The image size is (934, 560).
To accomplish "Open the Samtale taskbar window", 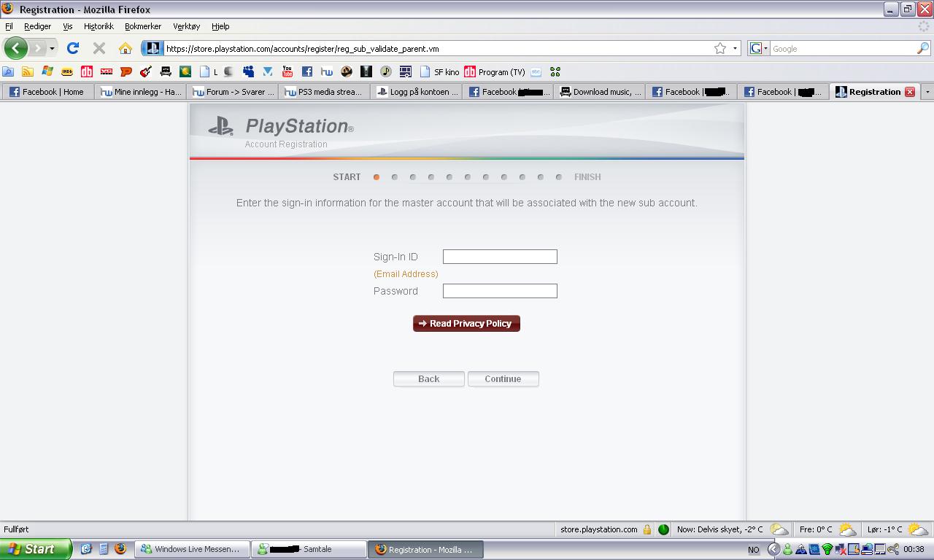I will click(x=309, y=549).
